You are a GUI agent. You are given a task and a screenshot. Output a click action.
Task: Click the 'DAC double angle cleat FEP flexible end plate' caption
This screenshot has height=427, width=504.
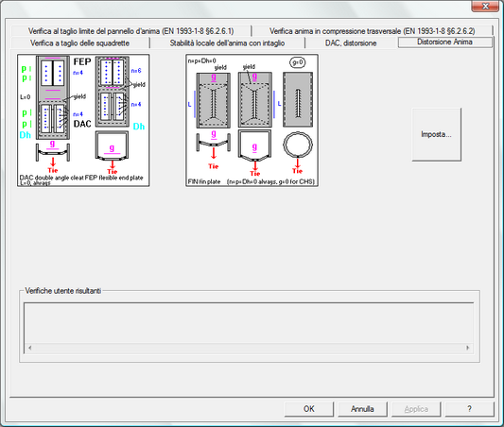[81, 178]
